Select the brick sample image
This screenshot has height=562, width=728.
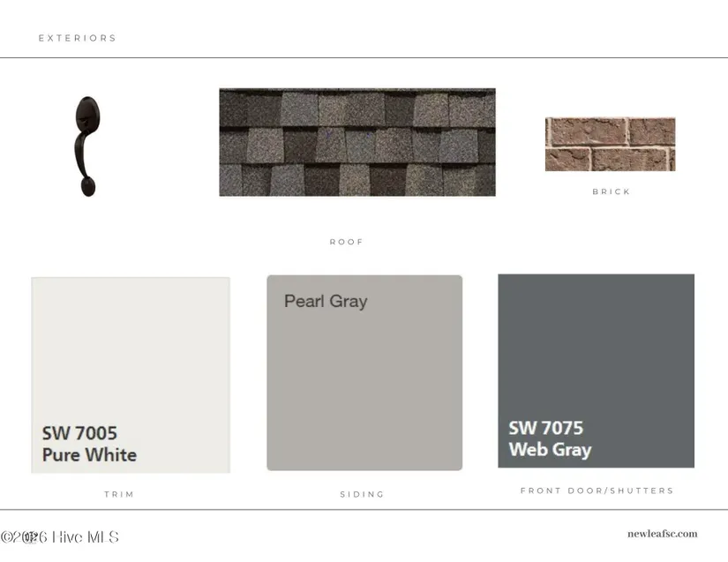(610, 144)
